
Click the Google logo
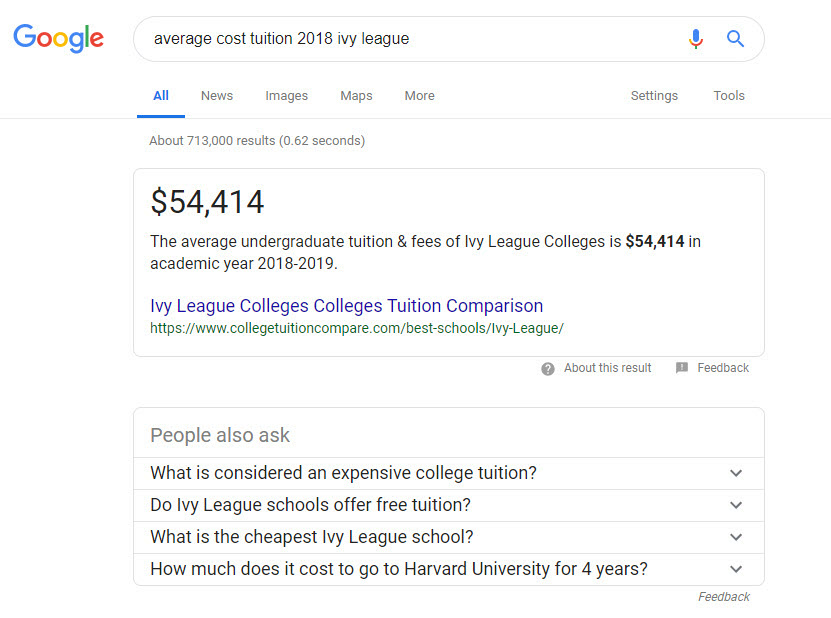tap(58, 39)
